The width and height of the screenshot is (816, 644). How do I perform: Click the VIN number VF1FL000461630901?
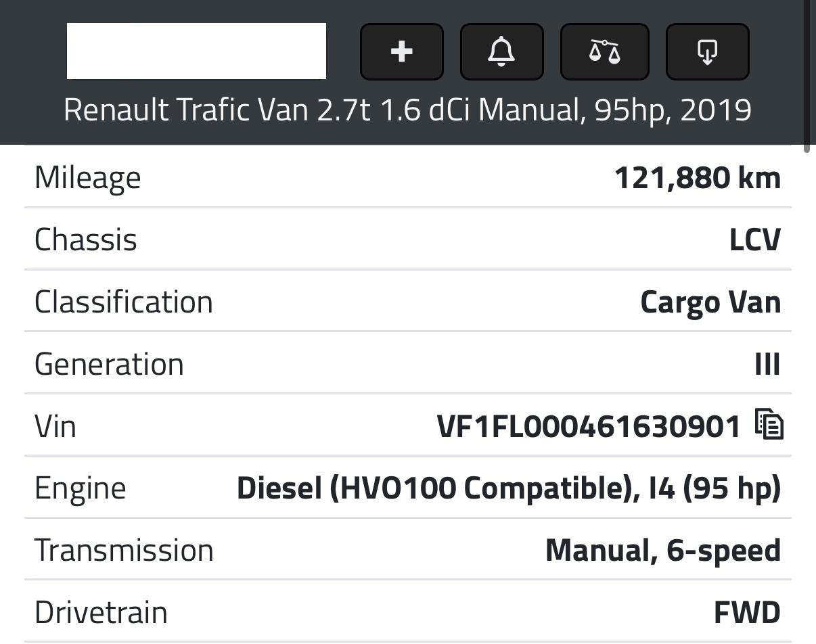(589, 427)
